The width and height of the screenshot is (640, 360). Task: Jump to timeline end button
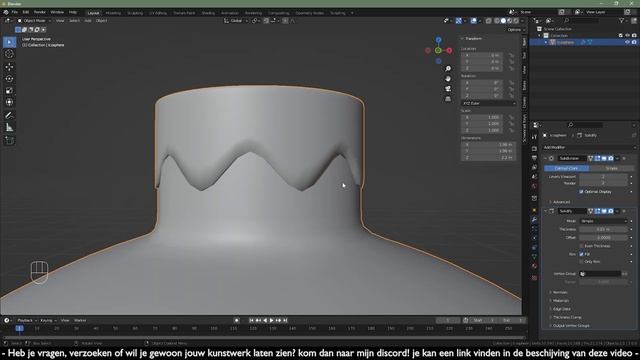click(x=285, y=320)
